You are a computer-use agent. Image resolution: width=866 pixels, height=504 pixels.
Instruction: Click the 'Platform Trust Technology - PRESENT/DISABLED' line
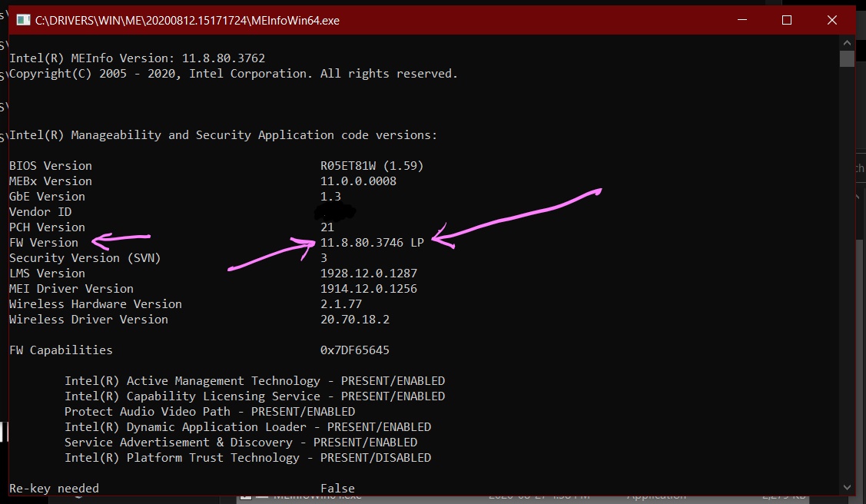248,458
